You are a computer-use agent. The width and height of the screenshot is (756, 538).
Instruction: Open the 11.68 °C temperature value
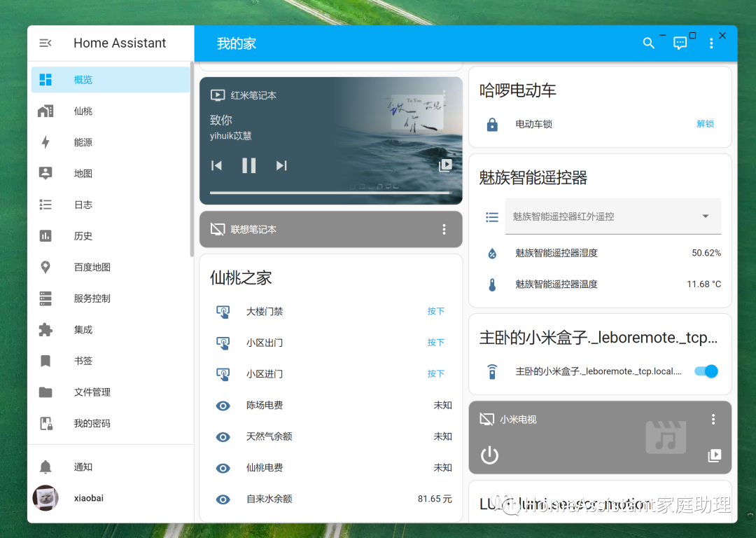tap(704, 284)
